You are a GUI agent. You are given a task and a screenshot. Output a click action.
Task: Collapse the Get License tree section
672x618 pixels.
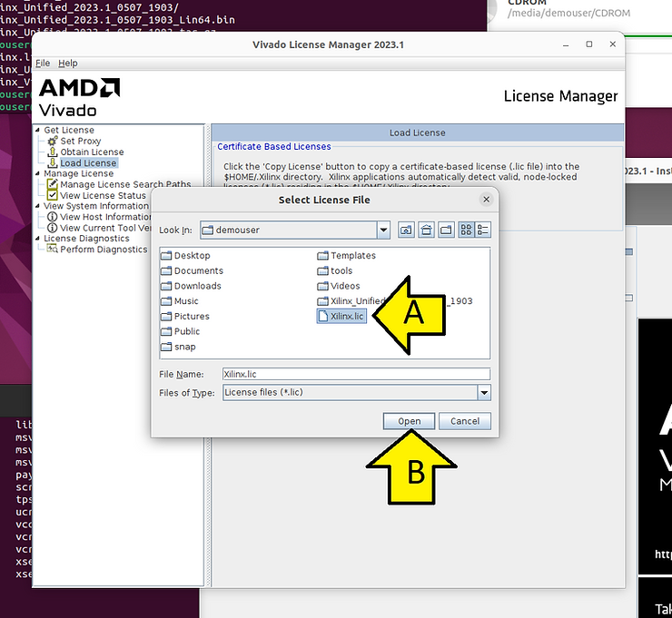(37, 131)
